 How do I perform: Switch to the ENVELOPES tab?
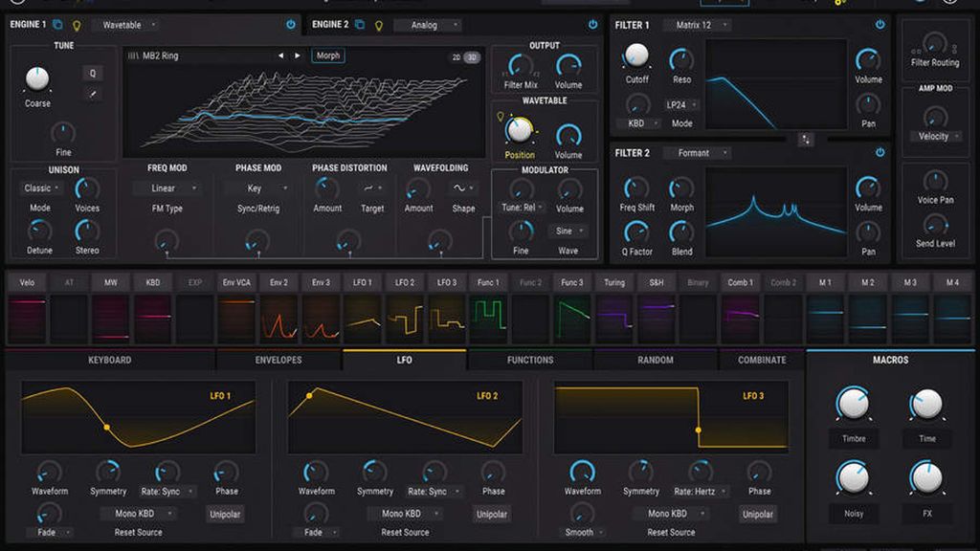(278, 360)
